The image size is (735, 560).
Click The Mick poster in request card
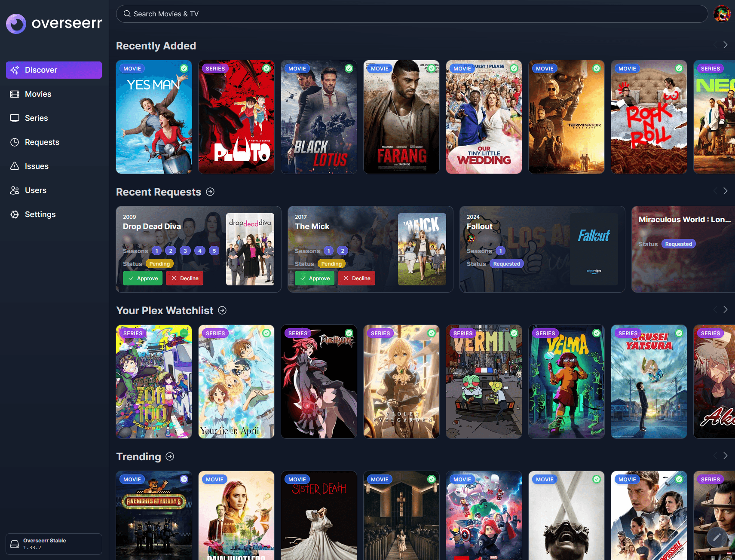pos(422,249)
